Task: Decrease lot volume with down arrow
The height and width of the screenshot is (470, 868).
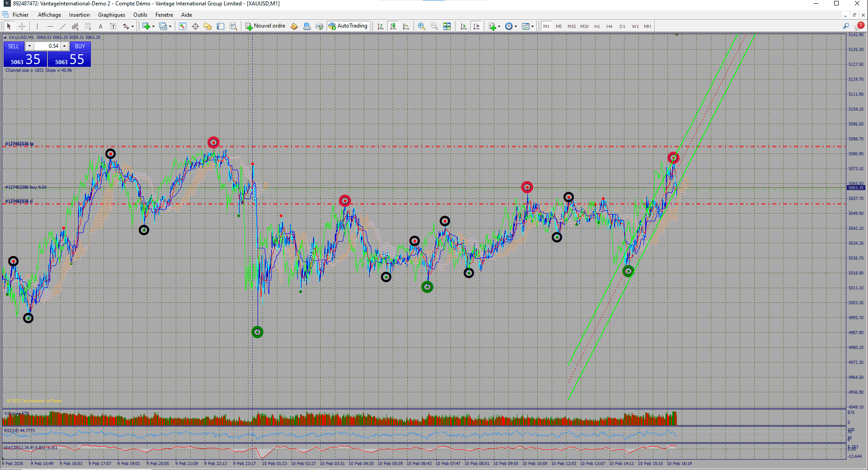Action: pyautogui.click(x=29, y=46)
